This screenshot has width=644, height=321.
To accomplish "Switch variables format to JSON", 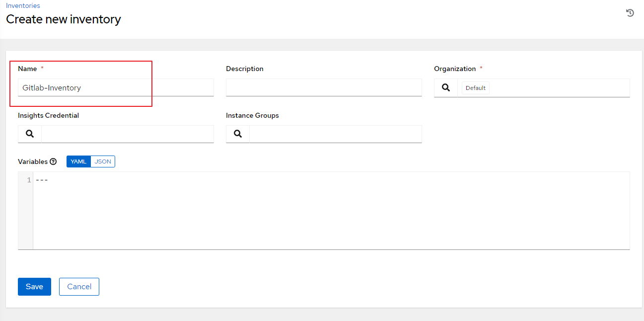I will point(103,161).
